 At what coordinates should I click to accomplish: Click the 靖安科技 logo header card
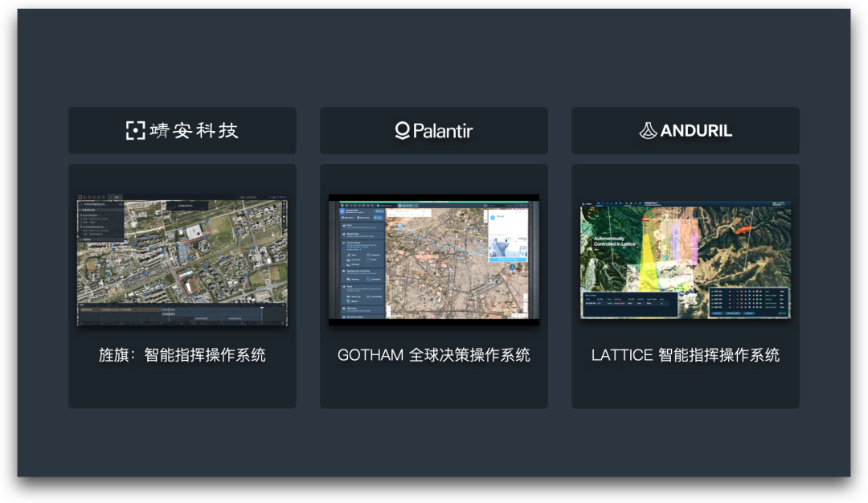182,131
